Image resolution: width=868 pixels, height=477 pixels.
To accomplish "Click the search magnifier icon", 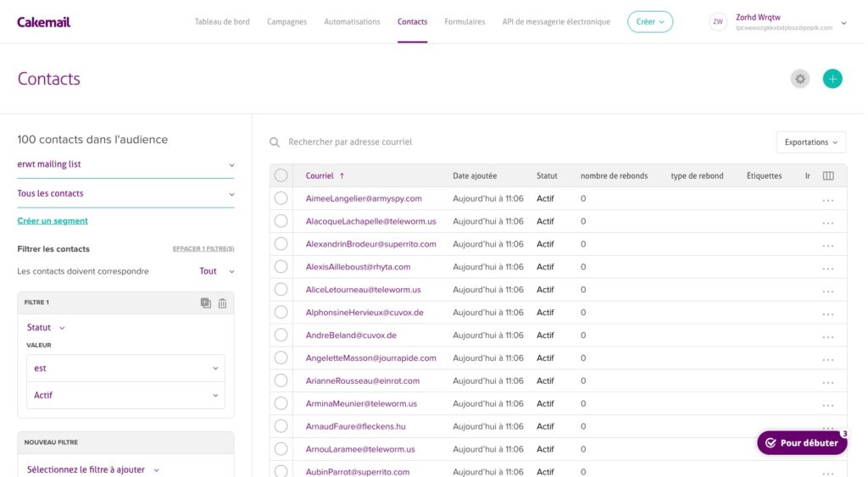I will [275, 142].
